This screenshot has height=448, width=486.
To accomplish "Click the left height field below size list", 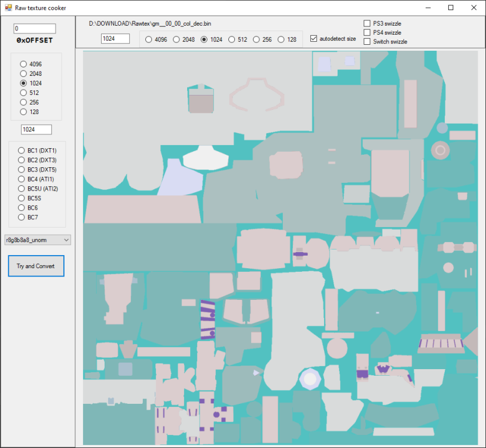I will pyautogui.click(x=36, y=130).
